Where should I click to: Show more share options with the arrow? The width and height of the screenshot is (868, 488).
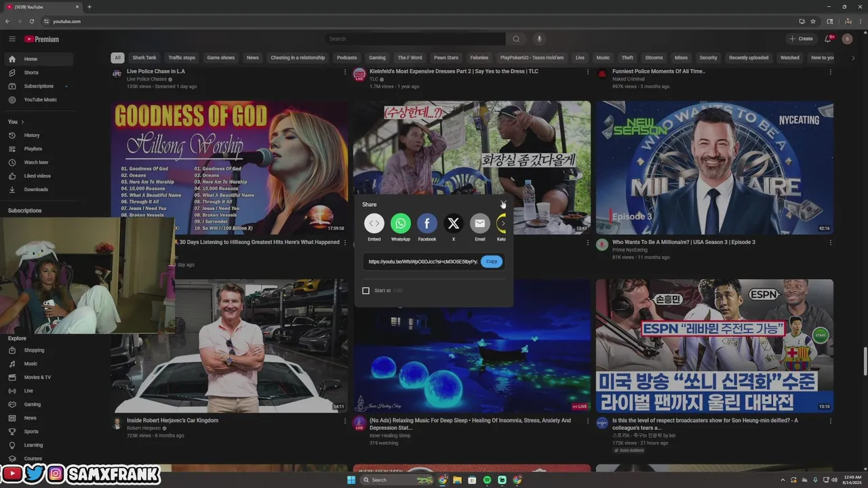click(x=502, y=223)
